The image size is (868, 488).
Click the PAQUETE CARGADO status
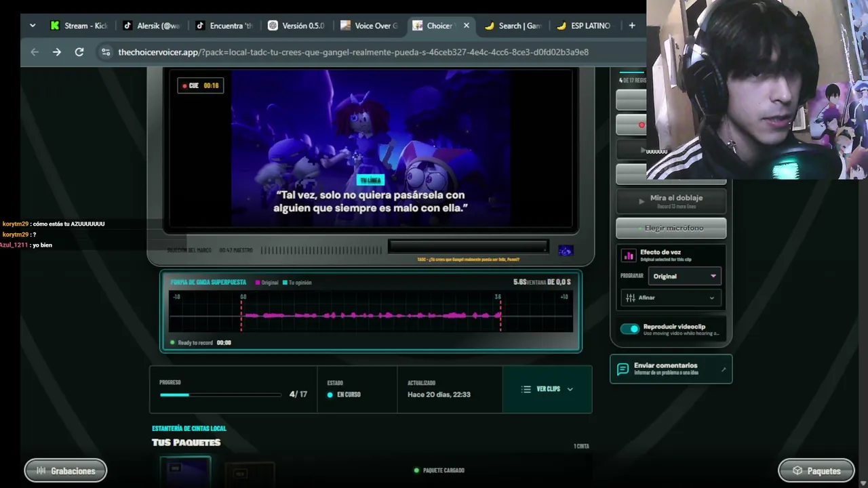click(439, 470)
